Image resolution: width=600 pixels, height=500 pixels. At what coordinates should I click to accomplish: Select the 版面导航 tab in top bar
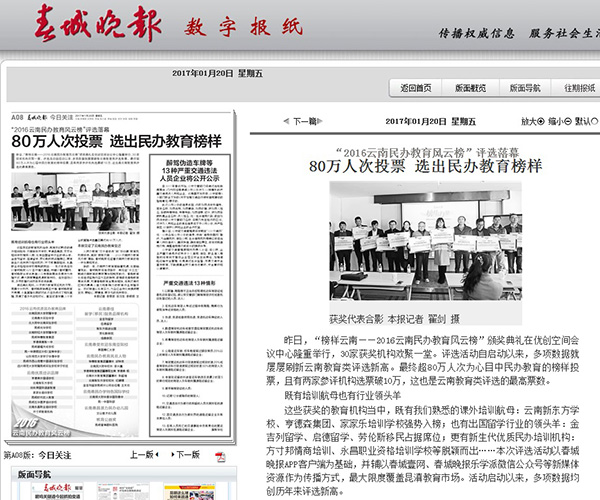coord(525,88)
